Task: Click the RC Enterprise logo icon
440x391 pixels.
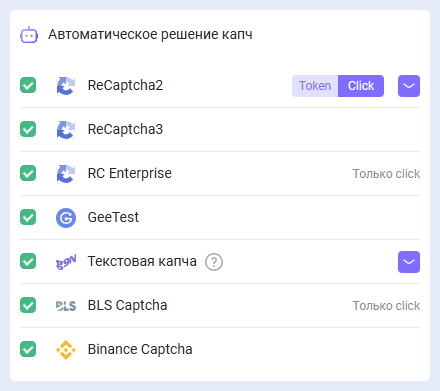Action: tap(66, 174)
